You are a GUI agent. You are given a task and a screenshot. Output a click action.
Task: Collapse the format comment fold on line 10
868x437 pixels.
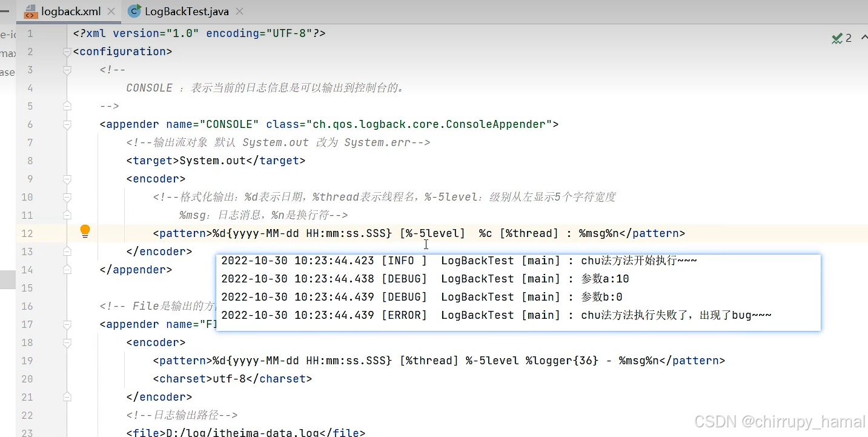click(x=67, y=197)
